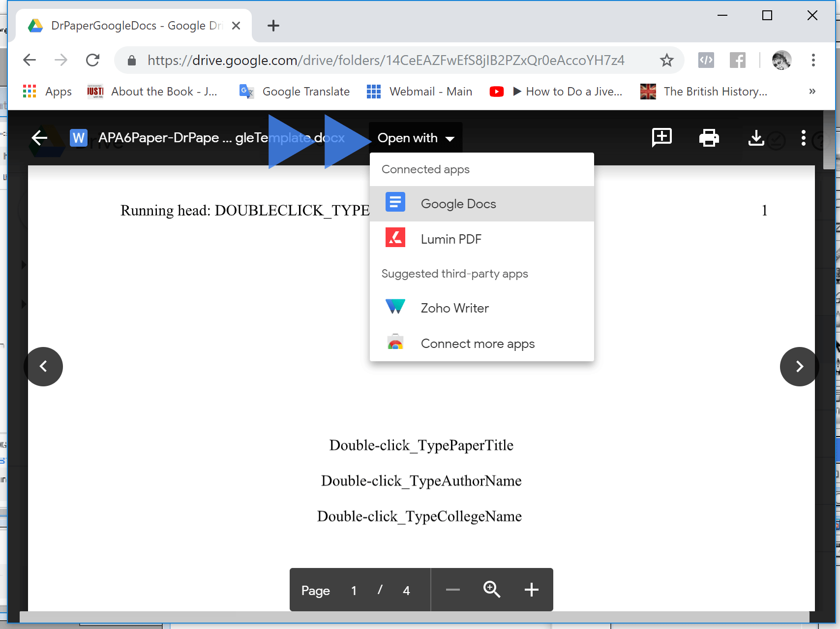Add a comment on the document

click(x=661, y=138)
